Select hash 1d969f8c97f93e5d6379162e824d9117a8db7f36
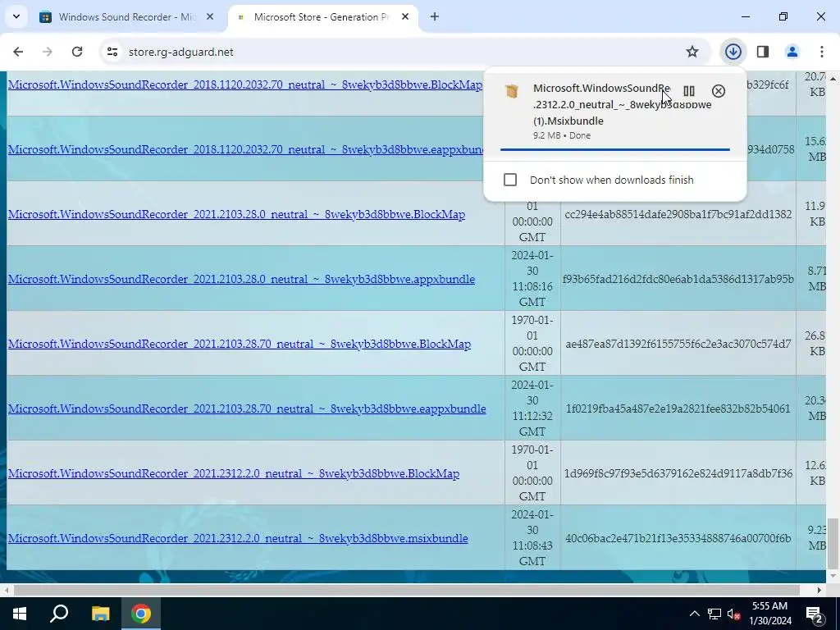This screenshot has width=840, height=630. pos(678,473)
